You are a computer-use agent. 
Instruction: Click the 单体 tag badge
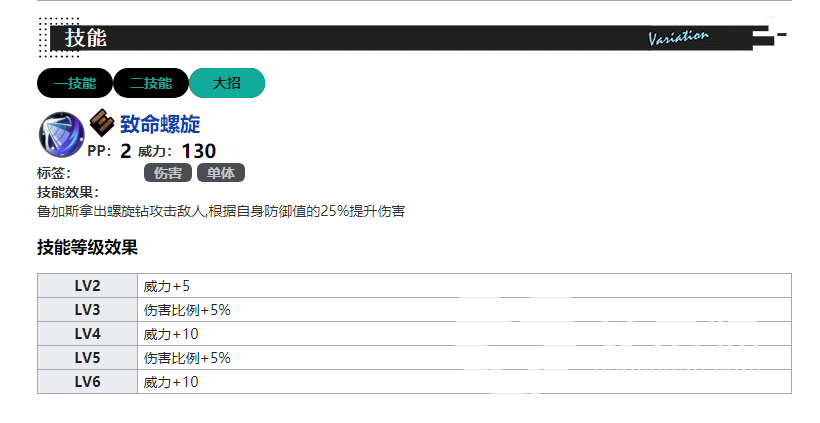[221, 173]
